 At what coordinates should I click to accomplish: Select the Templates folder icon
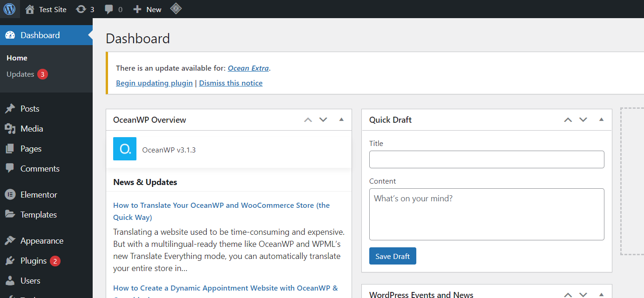pyautogui.click(x=10, y=214)
